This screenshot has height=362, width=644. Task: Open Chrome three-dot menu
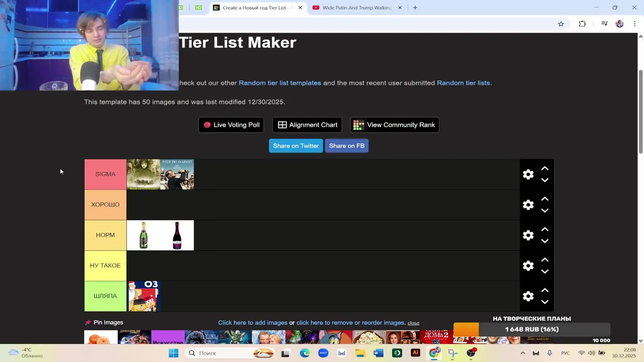(635, 24)
